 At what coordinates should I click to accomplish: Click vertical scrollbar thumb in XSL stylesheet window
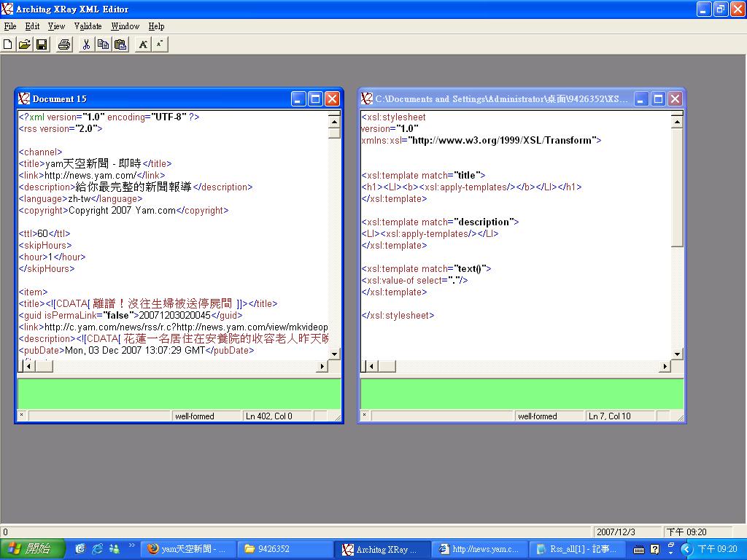click(677, 187)
